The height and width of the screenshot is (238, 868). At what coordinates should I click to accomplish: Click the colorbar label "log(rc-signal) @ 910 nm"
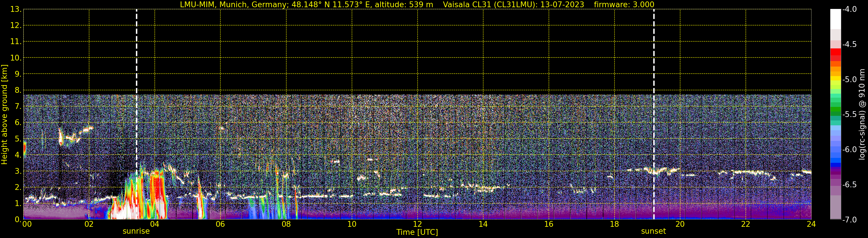tap(862, 115)
